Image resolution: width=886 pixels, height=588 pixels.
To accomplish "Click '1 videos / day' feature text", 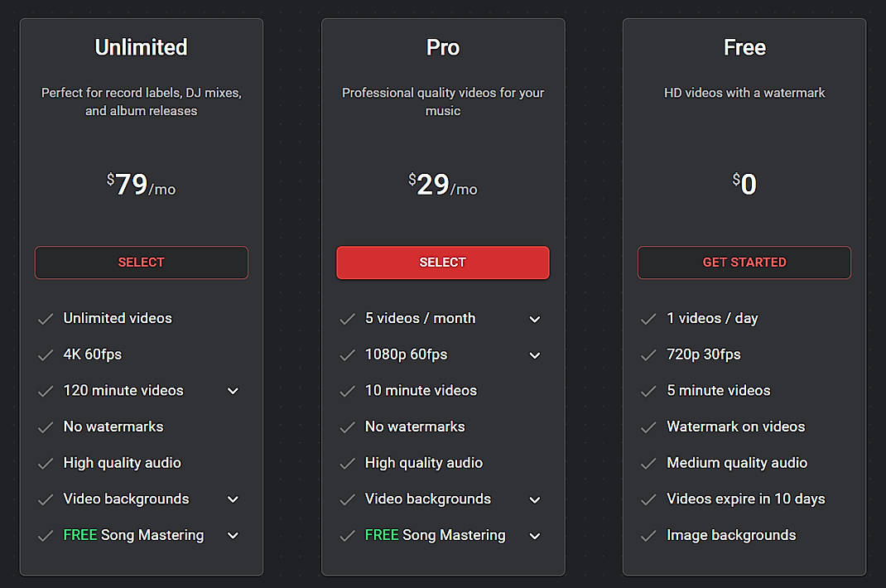I will pos(712,318).
